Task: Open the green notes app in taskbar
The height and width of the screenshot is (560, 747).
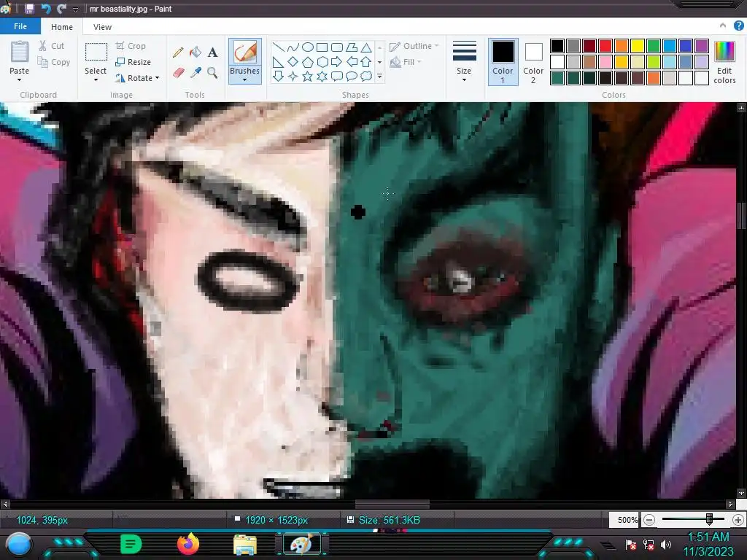Action: (131, 544)
